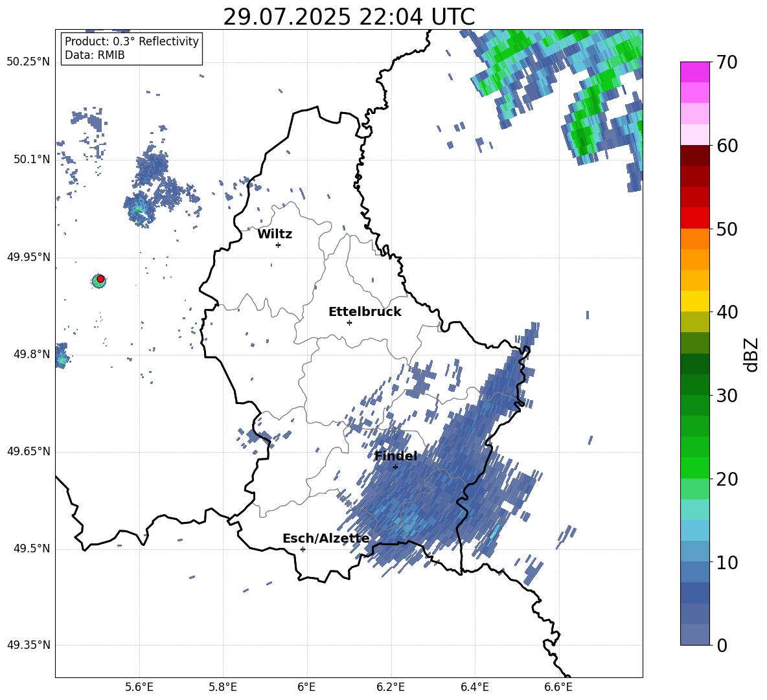
Task: Pick the bright green colorbar swatch above 20
Action: [694, 468]
